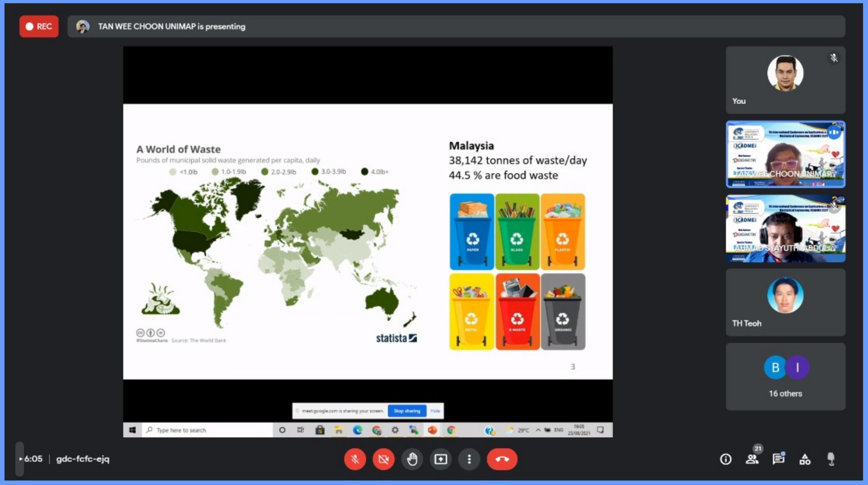Select TH Teoh participant tile

pos(785,303)
